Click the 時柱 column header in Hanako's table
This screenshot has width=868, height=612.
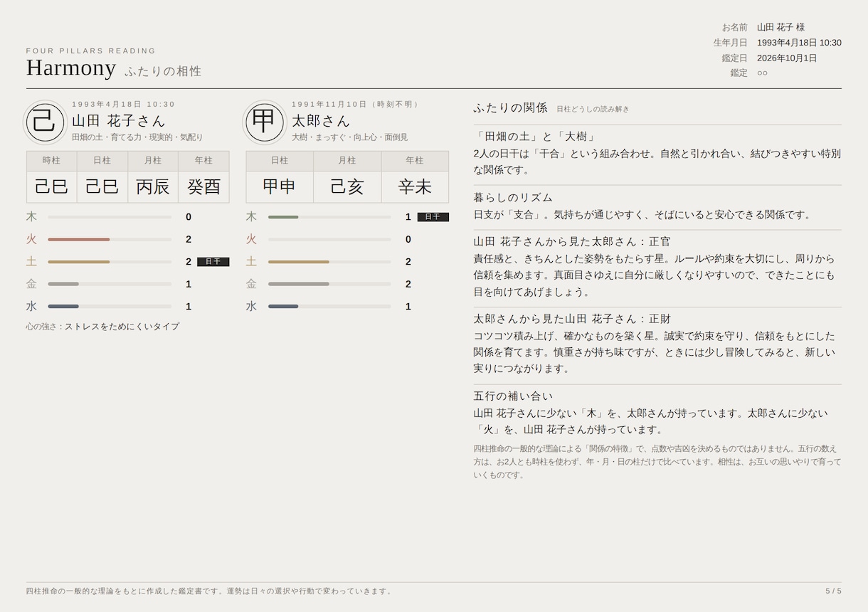pos(51,161)
